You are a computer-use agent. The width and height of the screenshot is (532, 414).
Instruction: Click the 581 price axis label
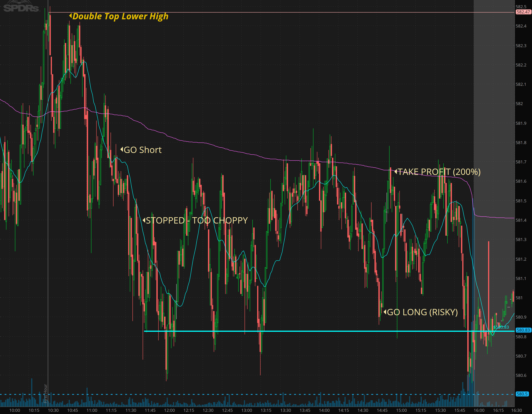pos(519,298)
